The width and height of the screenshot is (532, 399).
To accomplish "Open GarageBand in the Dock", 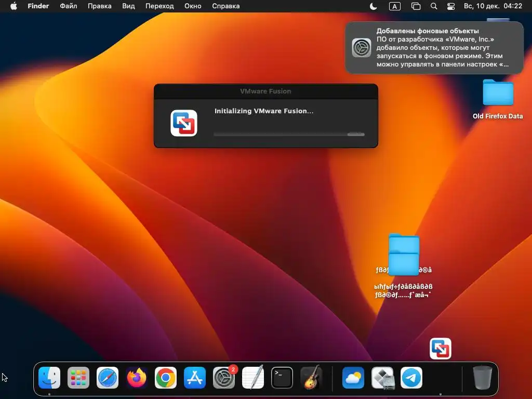I will pyautogui.click(x=311, y=377).
